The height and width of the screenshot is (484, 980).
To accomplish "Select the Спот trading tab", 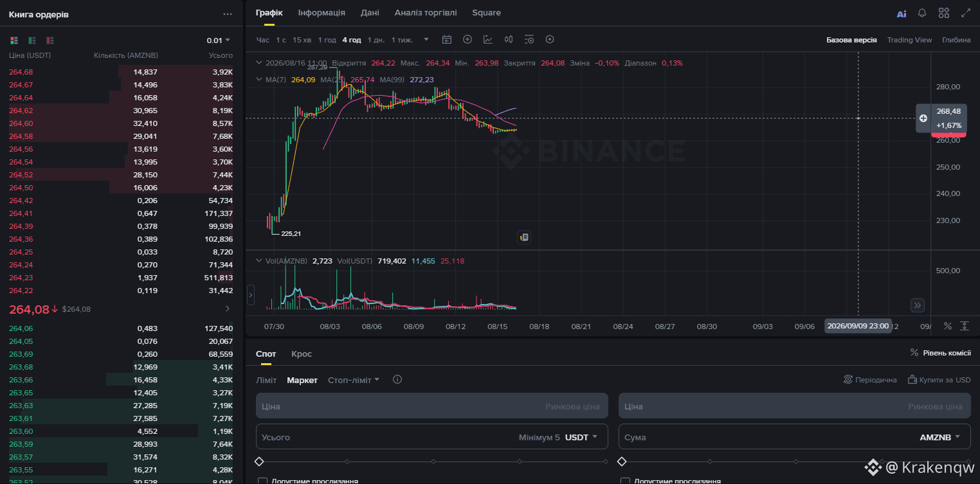I will [266, 354].
